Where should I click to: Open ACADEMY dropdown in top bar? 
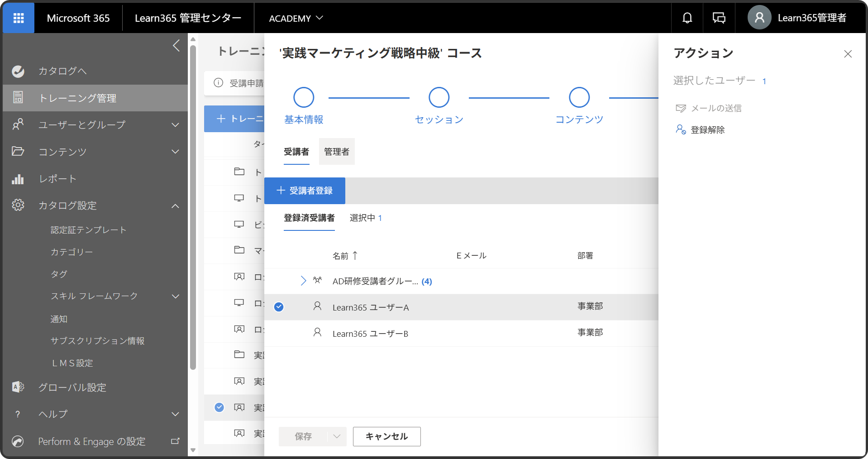point(296,18)
